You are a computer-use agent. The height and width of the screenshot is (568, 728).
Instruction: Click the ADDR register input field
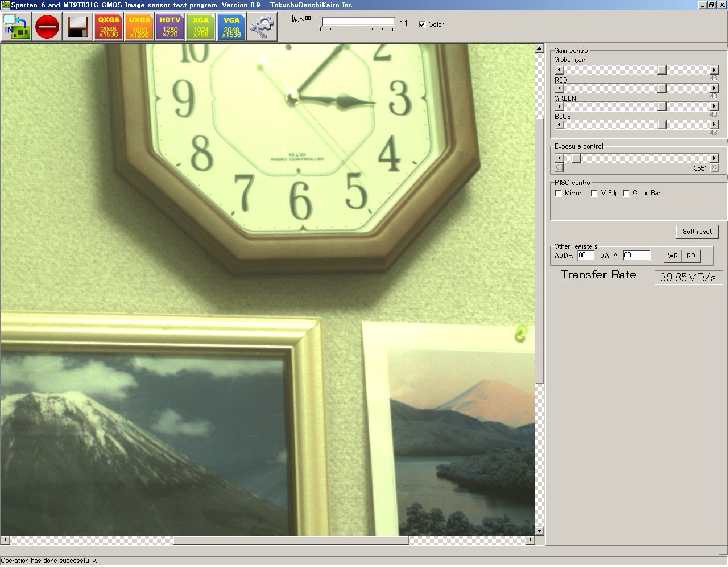pos(586,256)
